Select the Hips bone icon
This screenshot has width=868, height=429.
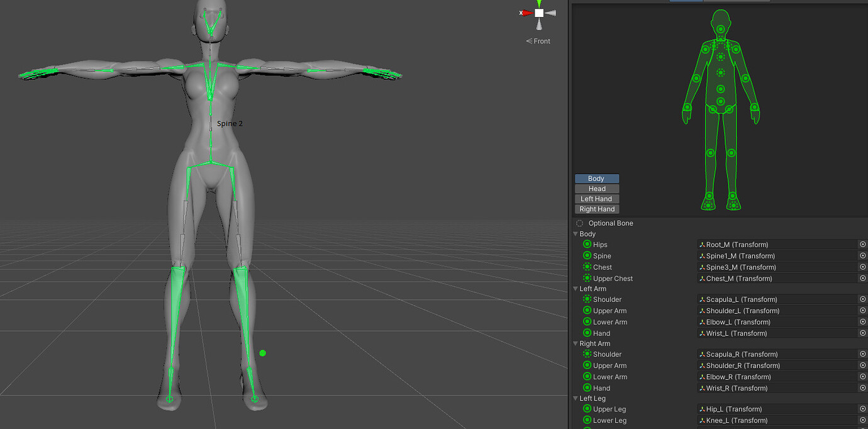pyautogui.click(x=587, y=244)
